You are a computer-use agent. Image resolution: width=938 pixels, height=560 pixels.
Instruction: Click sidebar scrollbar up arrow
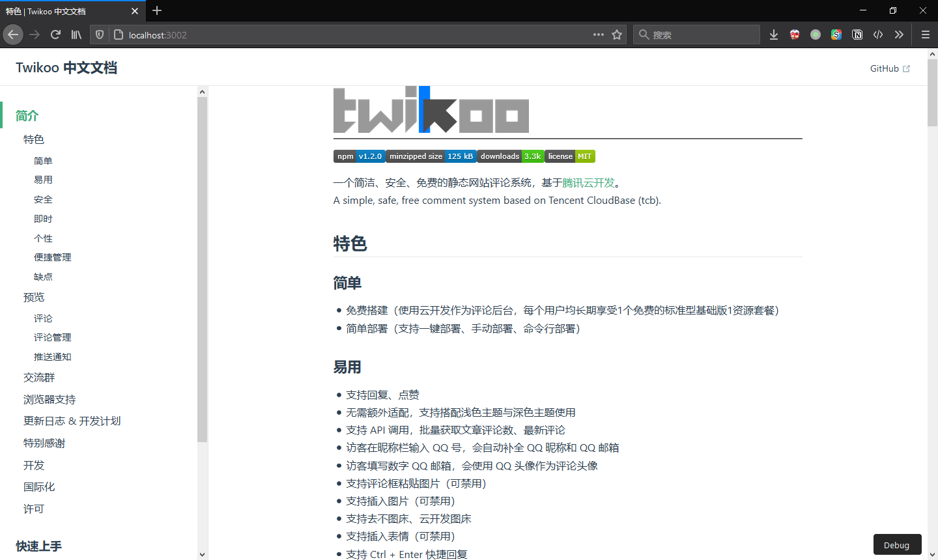point(203,92)
